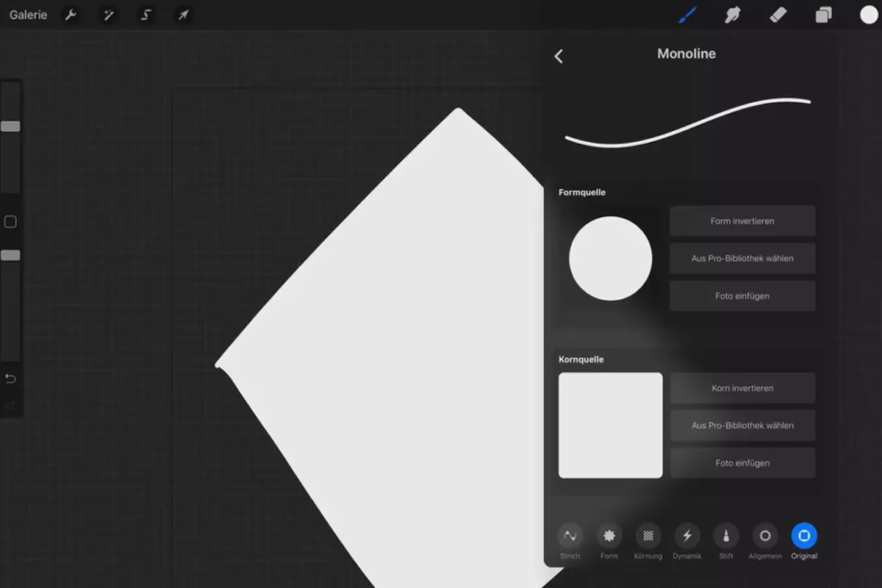Switch to the Strich tab
The image size is (882, 588).
570,542
